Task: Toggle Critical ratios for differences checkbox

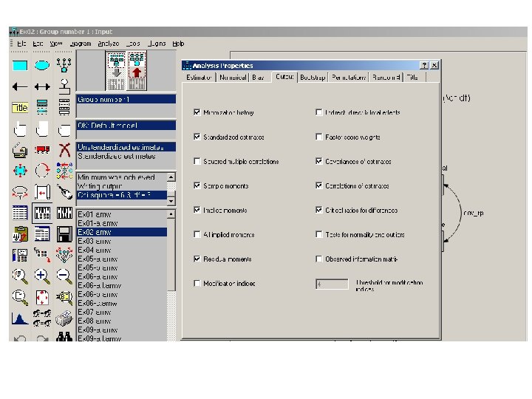Action: coord(318,210)
